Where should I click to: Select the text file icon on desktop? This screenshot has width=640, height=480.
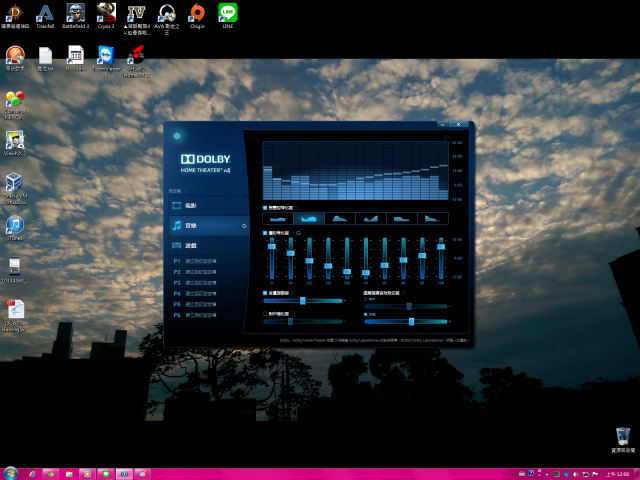pyautogui.click(x=45, y=59)
